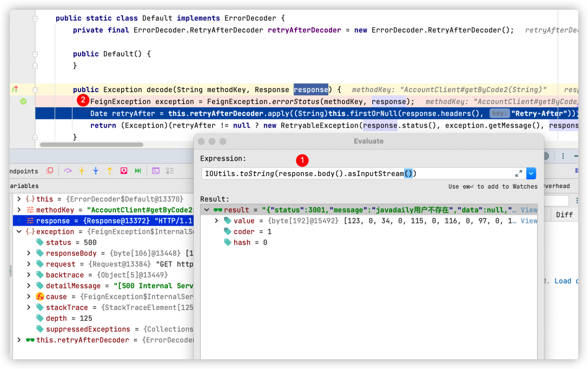Screen dimensions: 588x369
Task: Expand the 'this' variable node
Action: coord(19,199)
